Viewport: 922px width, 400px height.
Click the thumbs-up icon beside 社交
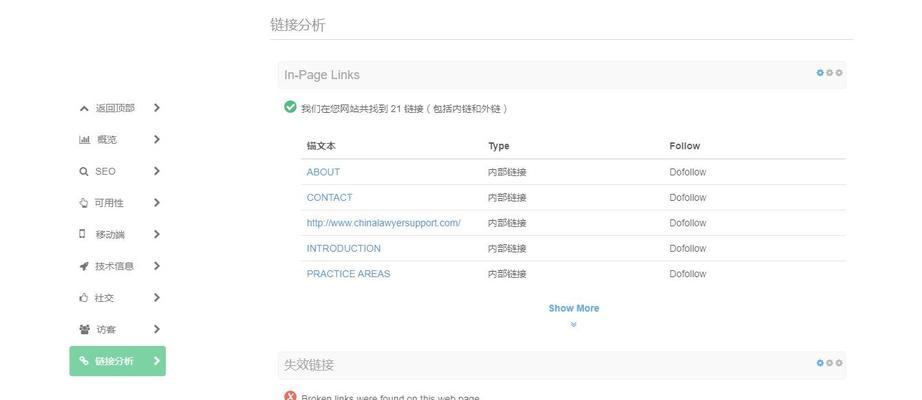(83, 298)
